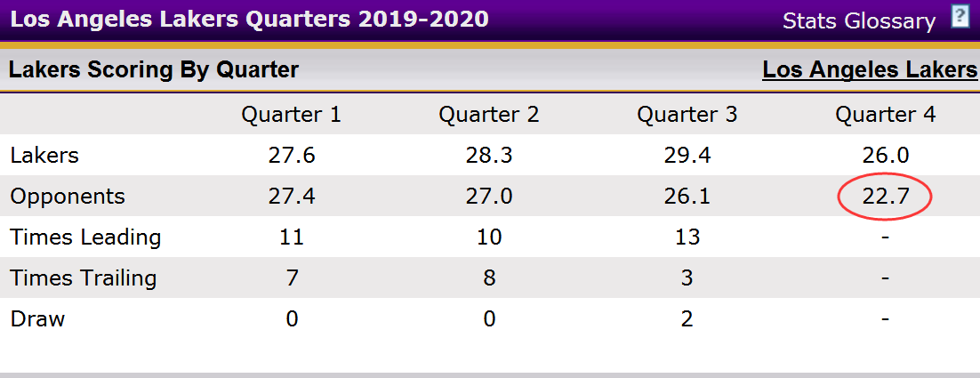Click the Times Leading row label
The width and height of the screenshot is (980, 378).
click(85, 237)
